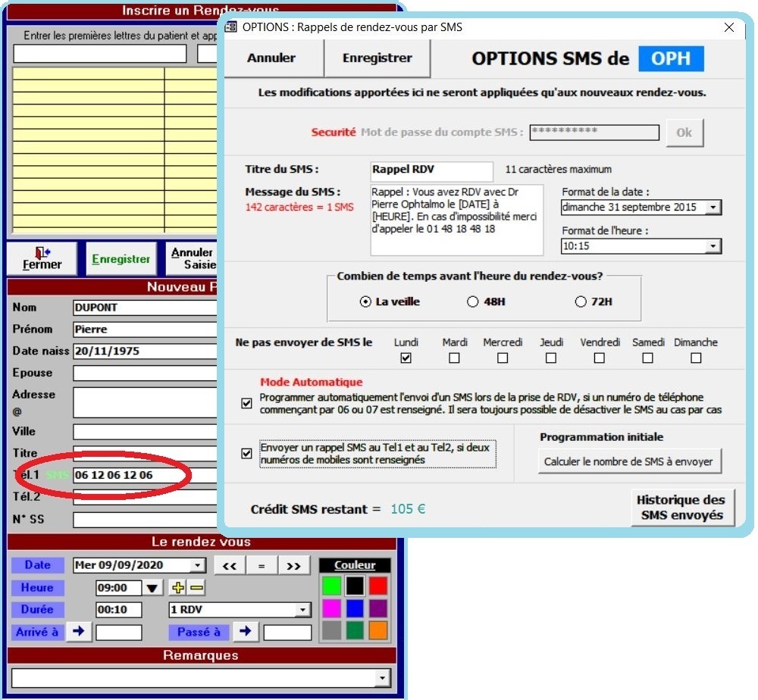758x700 pixels.
Task: Go to previous date with the << button
Action: click(230, 565)
